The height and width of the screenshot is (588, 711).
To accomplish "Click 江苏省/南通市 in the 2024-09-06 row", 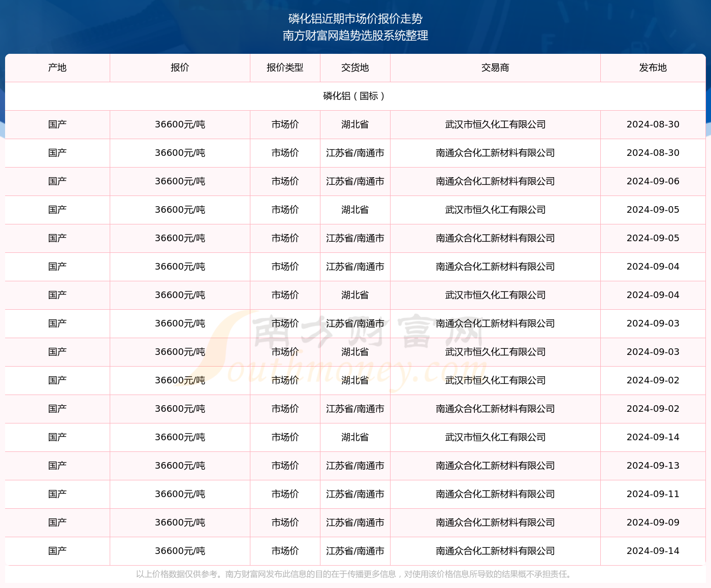I will (355, 181).
